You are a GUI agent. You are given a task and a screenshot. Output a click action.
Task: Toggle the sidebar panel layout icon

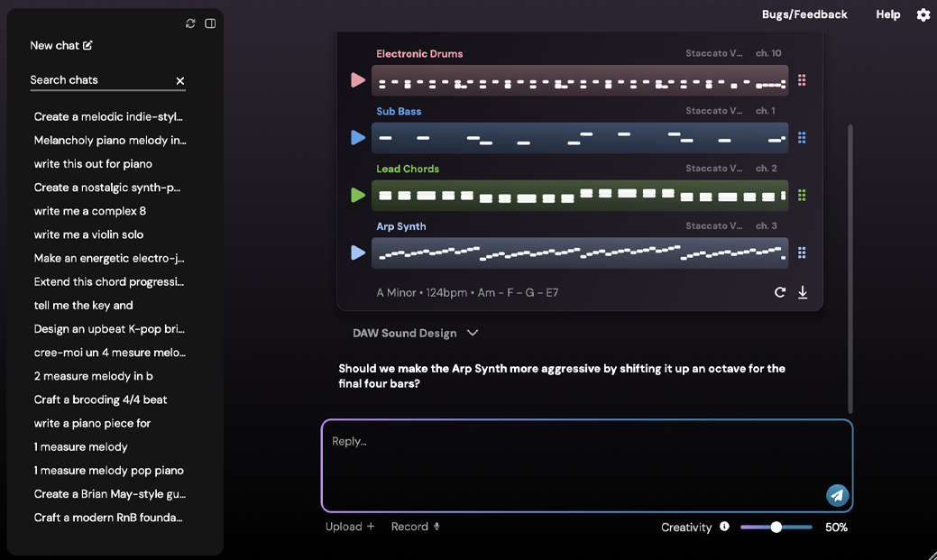click(210, 23)
